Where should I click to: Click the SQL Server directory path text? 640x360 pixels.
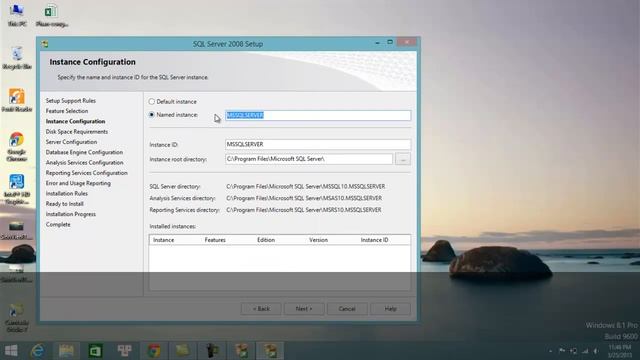click(305, 186)
